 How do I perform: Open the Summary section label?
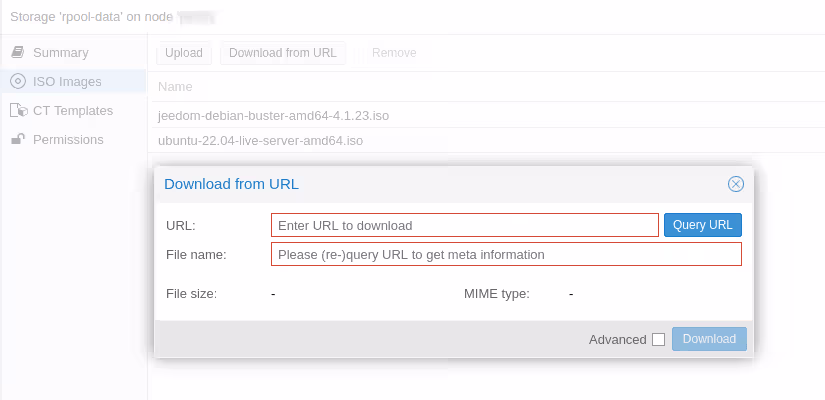[x=60, y=52]
